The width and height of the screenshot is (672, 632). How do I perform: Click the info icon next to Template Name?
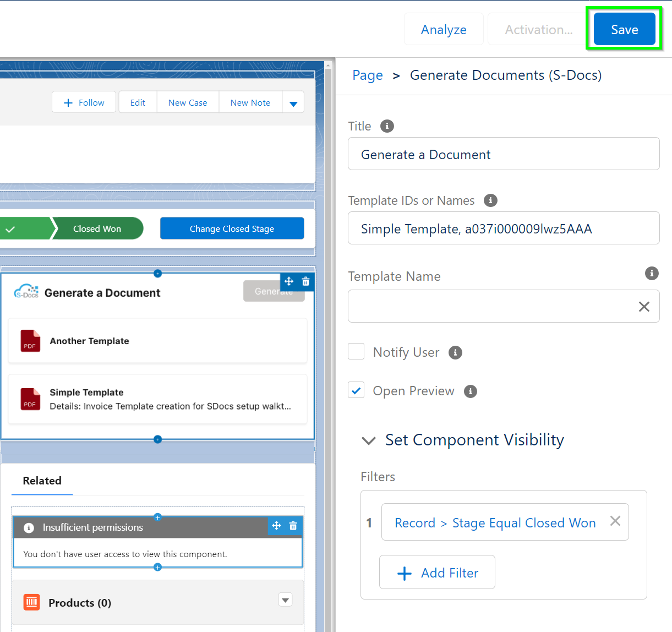point(652,273)
